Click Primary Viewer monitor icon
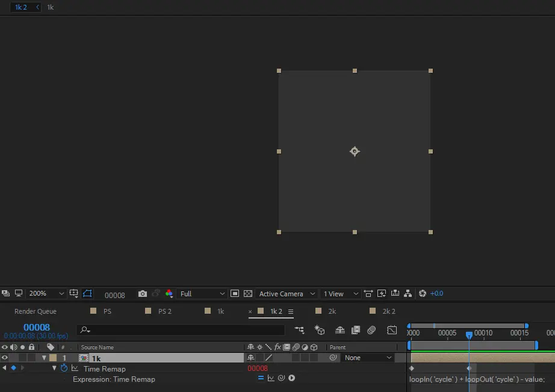This screenshot has height=392, width=555. 19,293
